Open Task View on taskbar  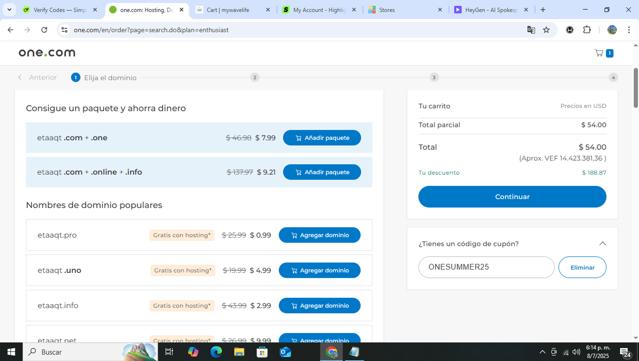(x=169, y=352)
